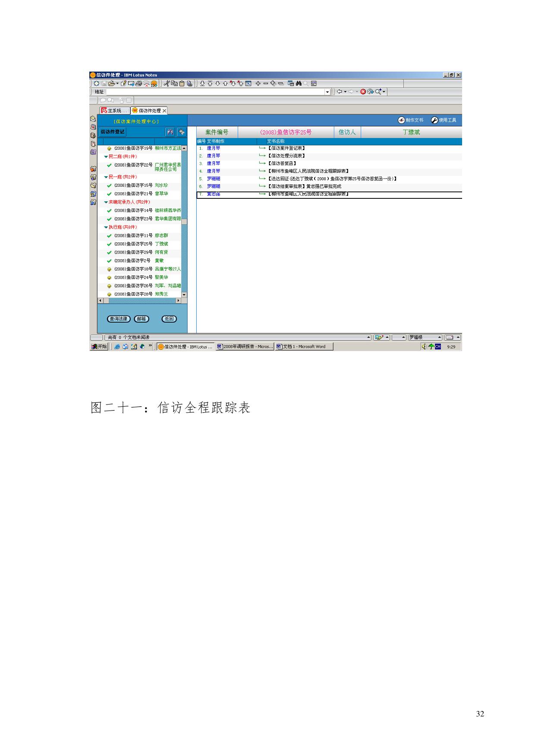Click the case list vertical scrollbar up arrow
The image size is (535, 756).
pyautogui.click(x=184, y=148)
